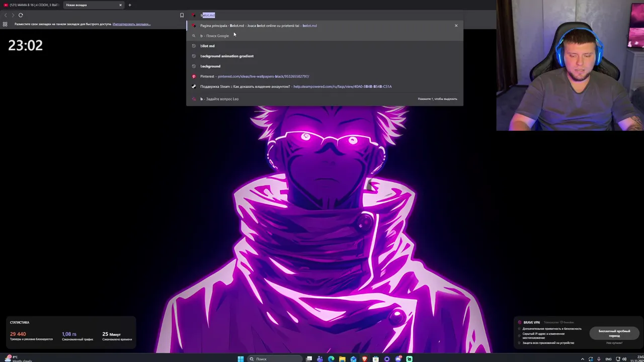Click the Guardian technology logo
Screen dimensions: 644x362
(x=566, y=322)
